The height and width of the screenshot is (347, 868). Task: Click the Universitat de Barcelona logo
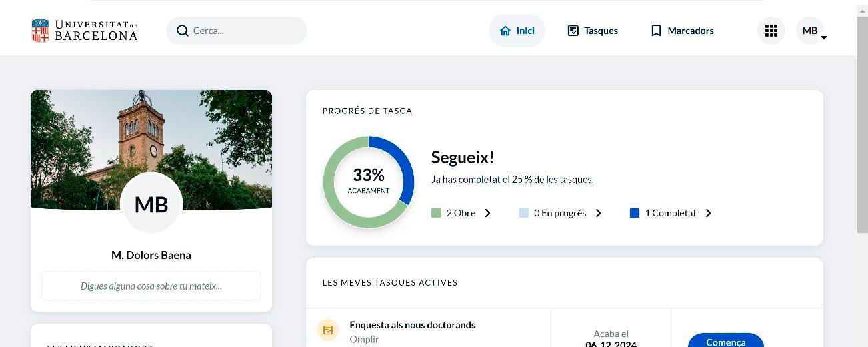pos(84,31)
